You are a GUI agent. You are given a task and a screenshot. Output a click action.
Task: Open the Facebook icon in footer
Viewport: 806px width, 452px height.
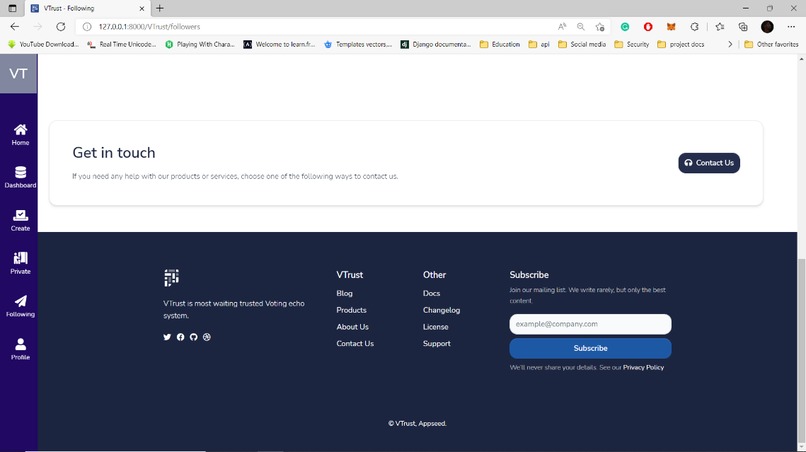coord(180,337)
